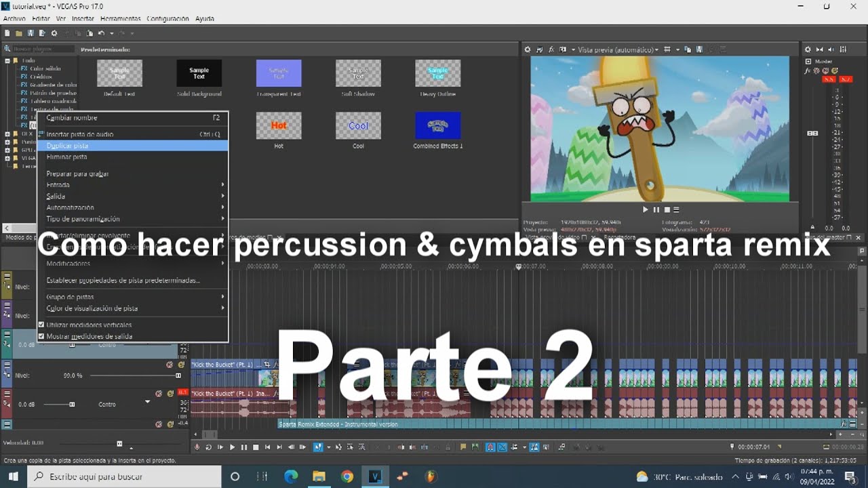Toggle Utilizar medidores verticales checkbox
Screen dimensions: 868x488
41,325
